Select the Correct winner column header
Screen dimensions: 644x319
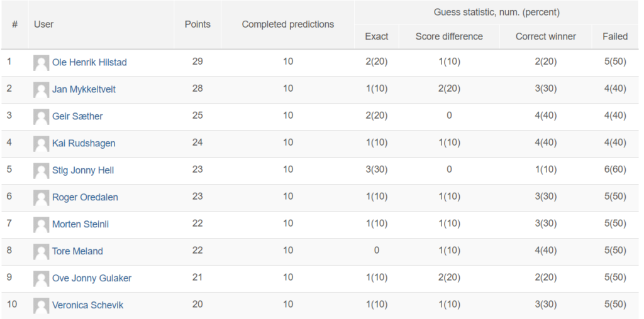546,36
